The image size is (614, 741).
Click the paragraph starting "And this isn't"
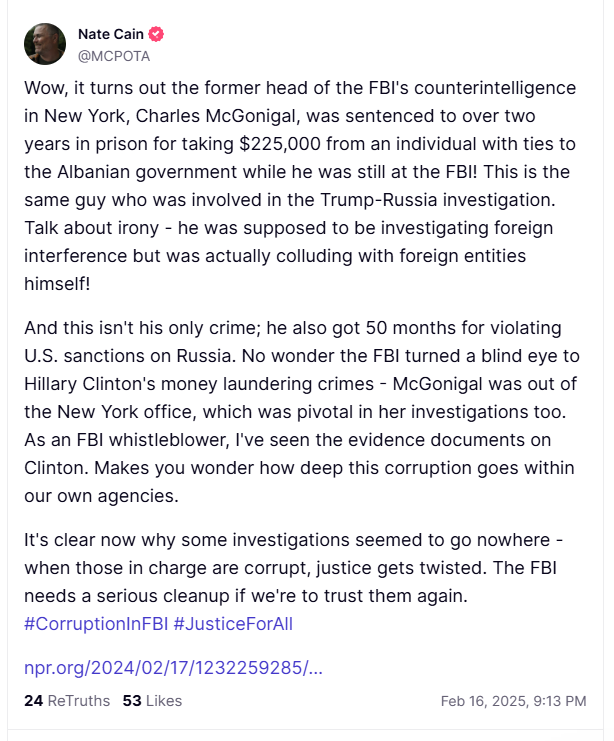(300, 412)
